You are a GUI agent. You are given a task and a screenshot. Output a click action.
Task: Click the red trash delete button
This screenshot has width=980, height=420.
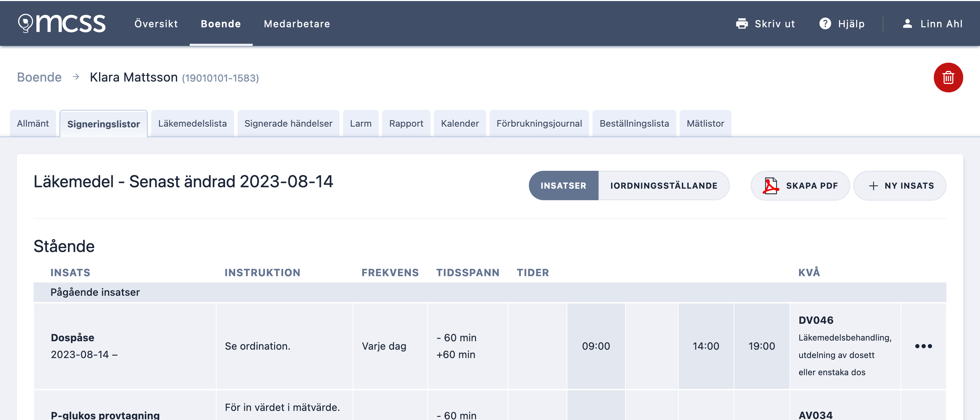coord(948,78)
